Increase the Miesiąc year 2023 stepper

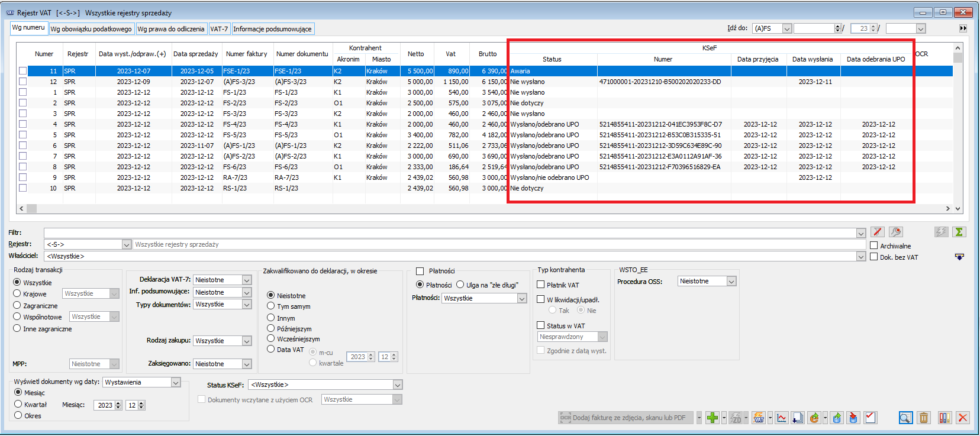click(118, 403)
